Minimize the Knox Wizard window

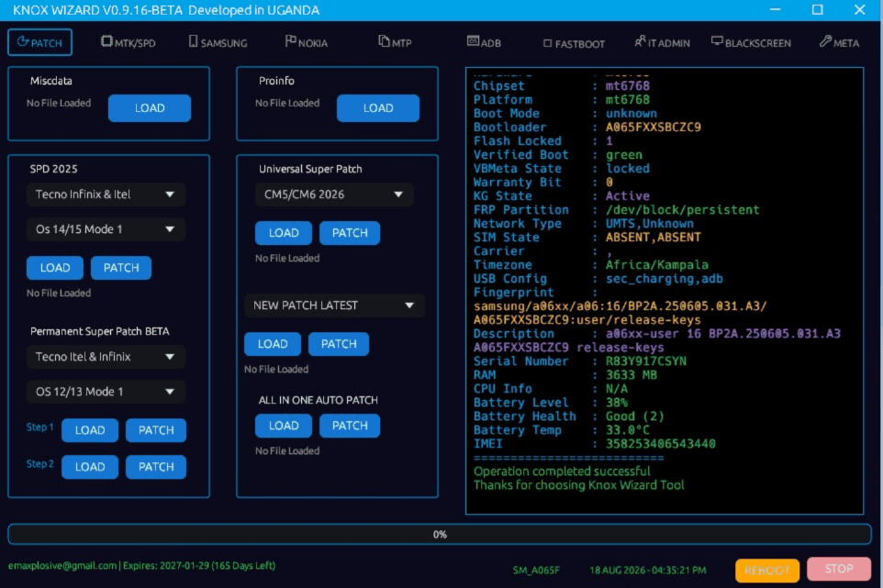(x=776, y=9)
